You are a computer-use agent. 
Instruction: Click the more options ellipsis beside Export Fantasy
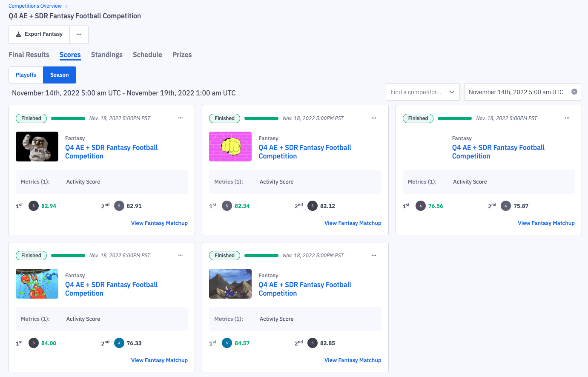(x=79, y=35)
